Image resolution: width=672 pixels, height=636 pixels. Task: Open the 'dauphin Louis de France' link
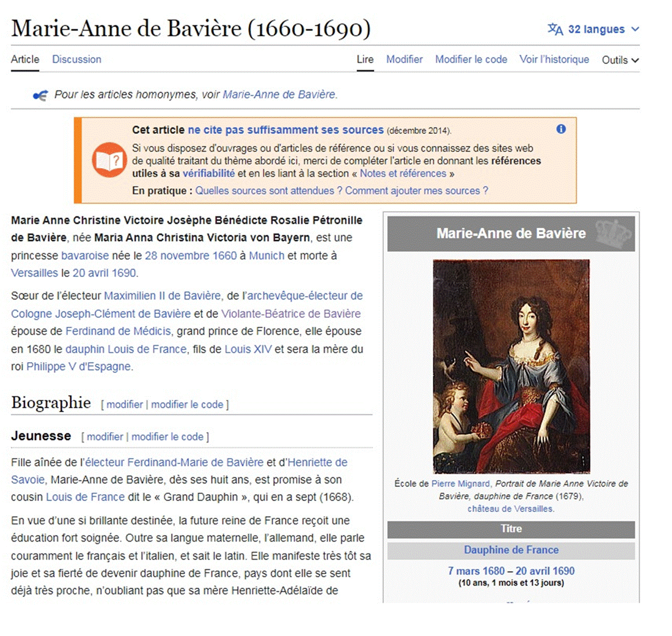126,349
